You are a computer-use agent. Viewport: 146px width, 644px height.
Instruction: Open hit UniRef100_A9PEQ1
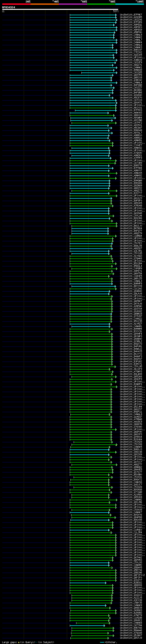click(x=131, y=25)
